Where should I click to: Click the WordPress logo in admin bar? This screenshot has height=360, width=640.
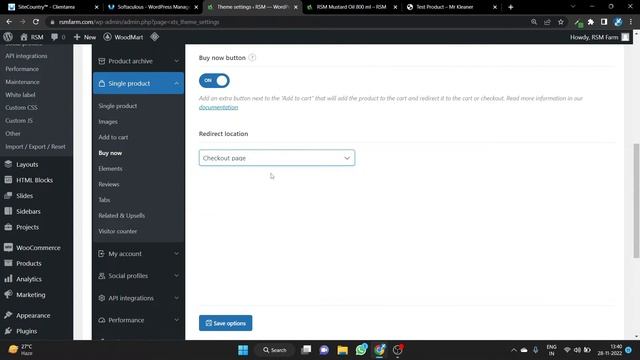8,37
